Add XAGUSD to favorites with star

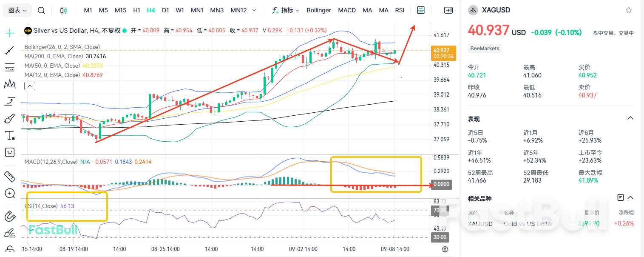tap(628, 10)
